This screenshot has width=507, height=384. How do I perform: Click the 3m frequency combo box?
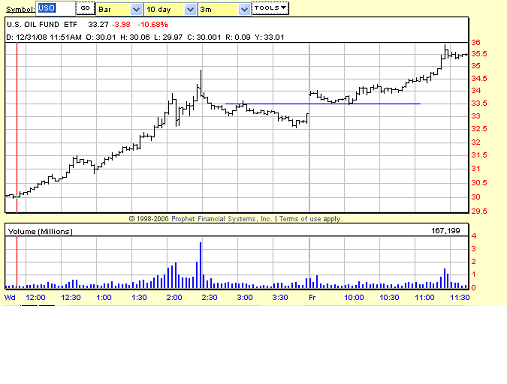pyautogui.click(x=224, y=9)
